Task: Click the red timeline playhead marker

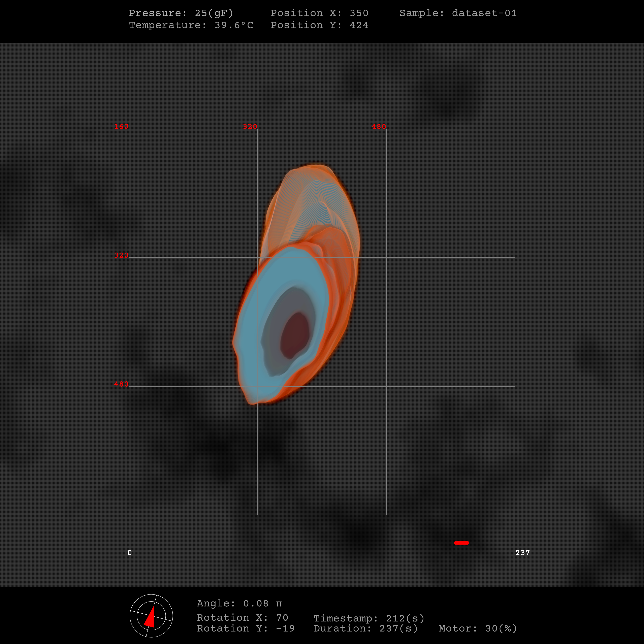Action: (x=461, y=543)
